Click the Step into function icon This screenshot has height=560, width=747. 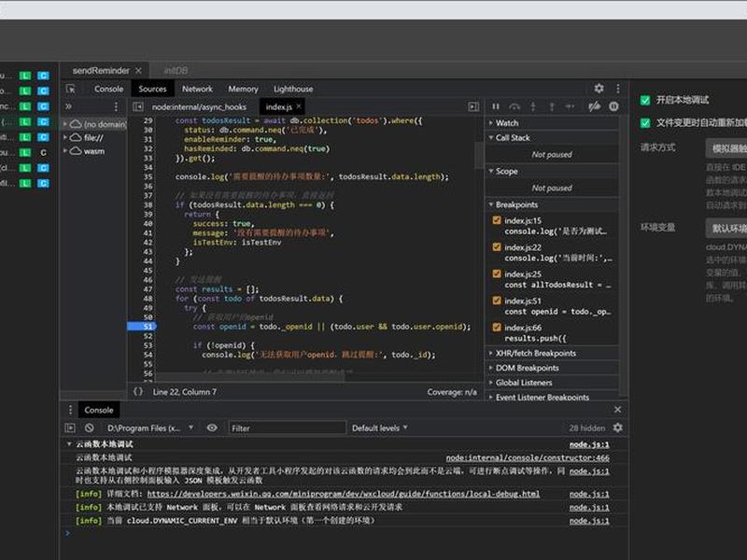coord(533,106)
